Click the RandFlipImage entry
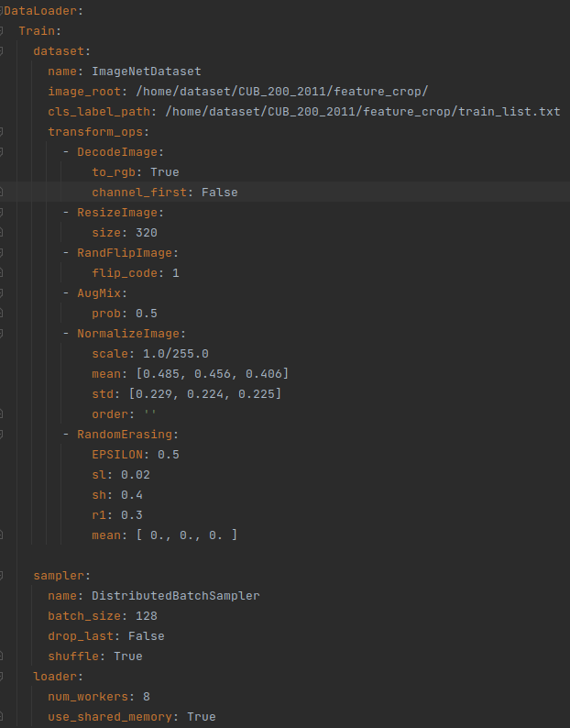This screenshot has width=570, height=728. click(x=125, y=253)
